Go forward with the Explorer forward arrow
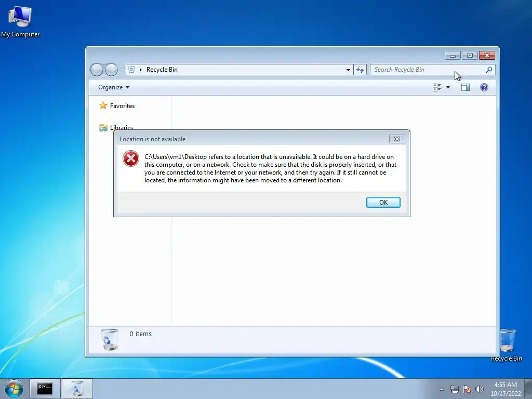Screen dimensions: 532x399 pyautogui.click(x=111, y=70)
